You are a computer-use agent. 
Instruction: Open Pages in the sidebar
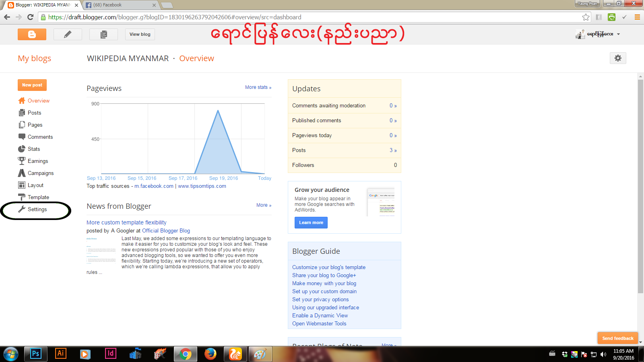[x=35, y=125]
